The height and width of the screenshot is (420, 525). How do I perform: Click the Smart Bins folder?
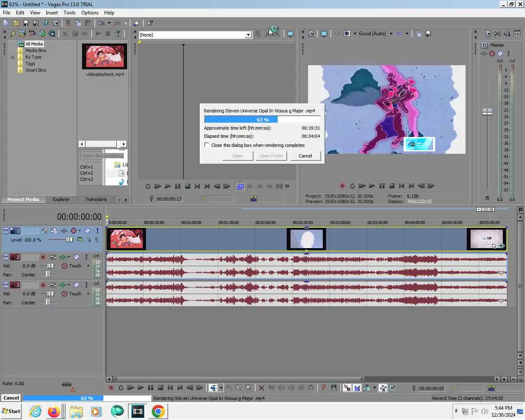(36, 70)
